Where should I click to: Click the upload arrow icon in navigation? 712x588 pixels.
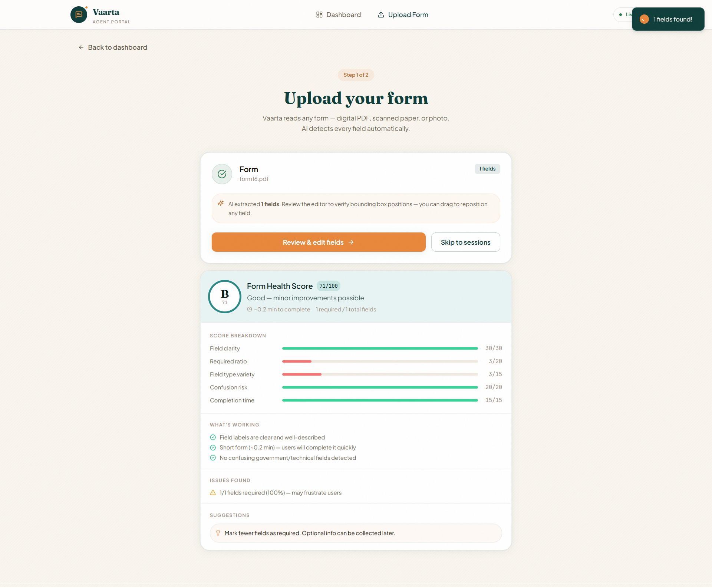pyautogui.click(x=381, y=15)
